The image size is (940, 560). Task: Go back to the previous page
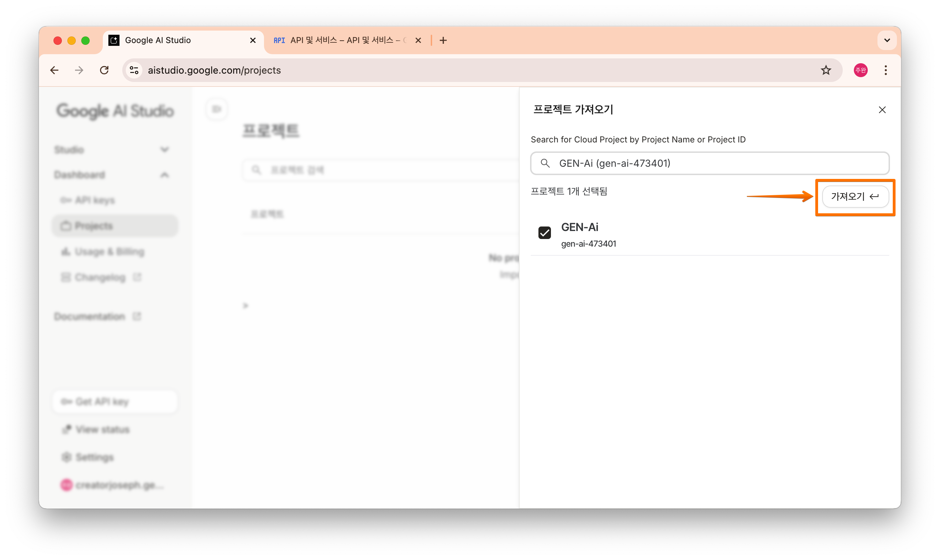coord(54,70)
